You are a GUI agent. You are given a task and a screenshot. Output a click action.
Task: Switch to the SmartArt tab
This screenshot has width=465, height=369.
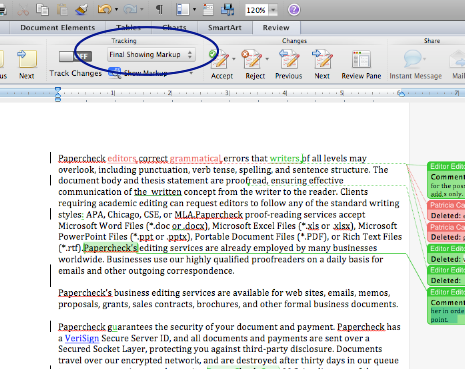pos(225,28)
